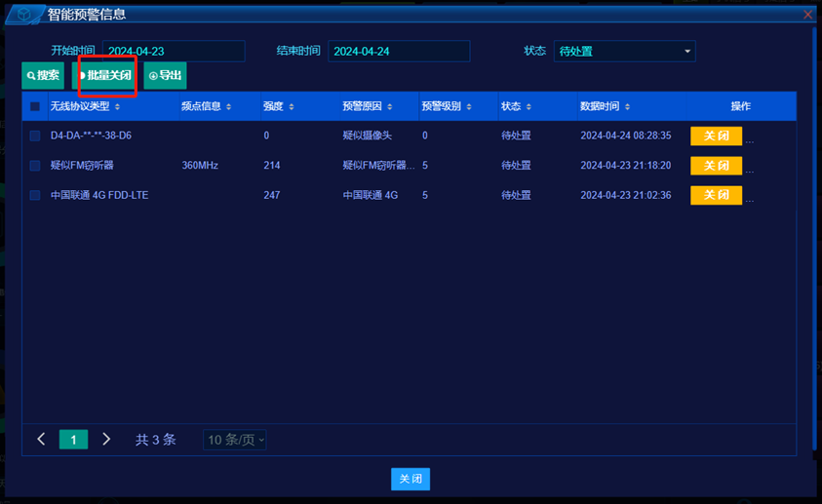Check the 疑似FM窃听器 row checkbox
The image size is (822, 504).
35,166
